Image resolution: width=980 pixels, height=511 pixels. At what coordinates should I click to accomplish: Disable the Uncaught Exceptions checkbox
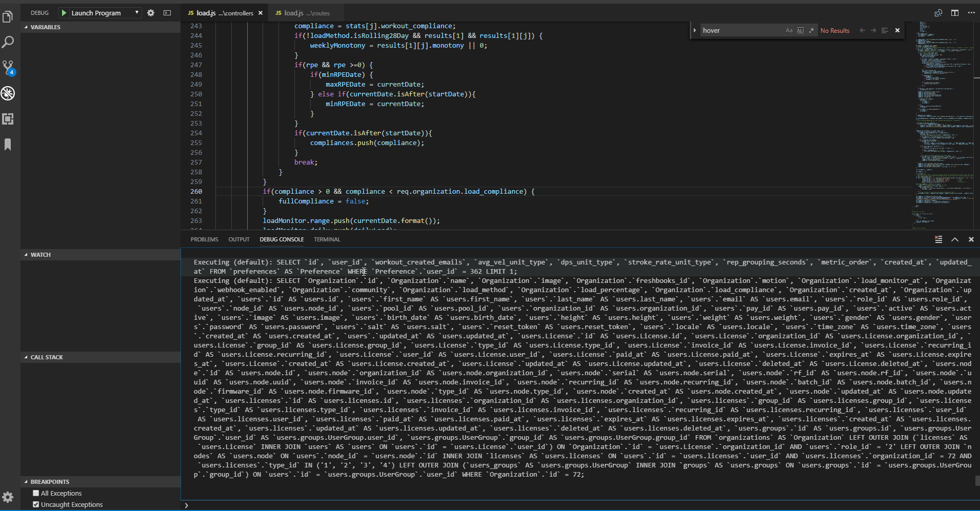click(x=35, y=504)
